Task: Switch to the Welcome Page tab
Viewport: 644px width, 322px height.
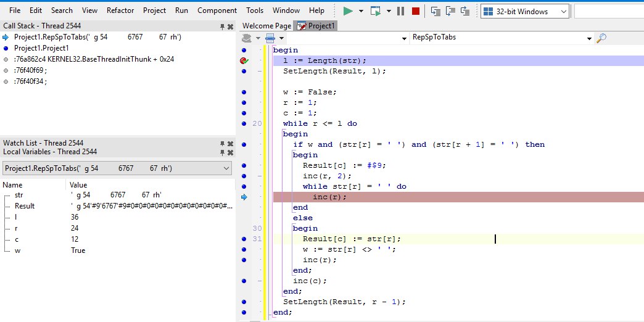Action: pos(266,26)
